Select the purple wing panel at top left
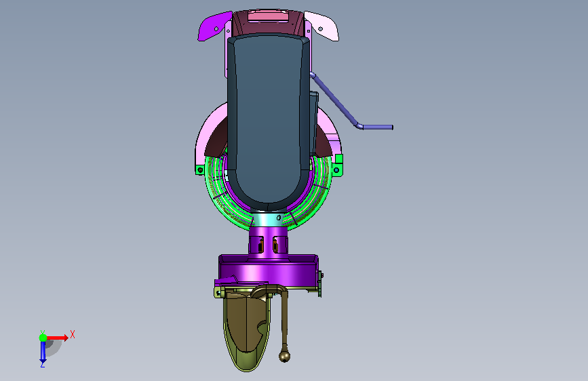The width and height of the screenshot is (588, 381). (x=214, y=26)
